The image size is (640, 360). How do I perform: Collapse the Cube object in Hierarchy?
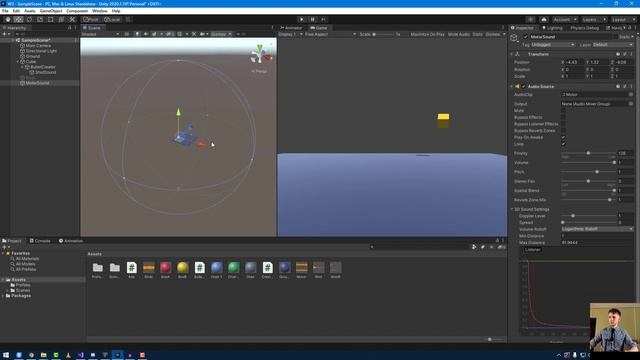tap(18, 62)
